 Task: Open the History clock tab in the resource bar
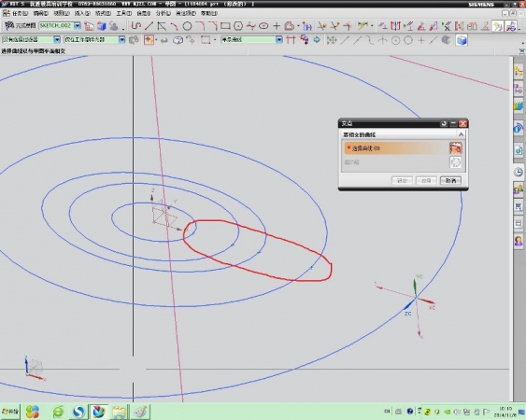tap(519, 172)
